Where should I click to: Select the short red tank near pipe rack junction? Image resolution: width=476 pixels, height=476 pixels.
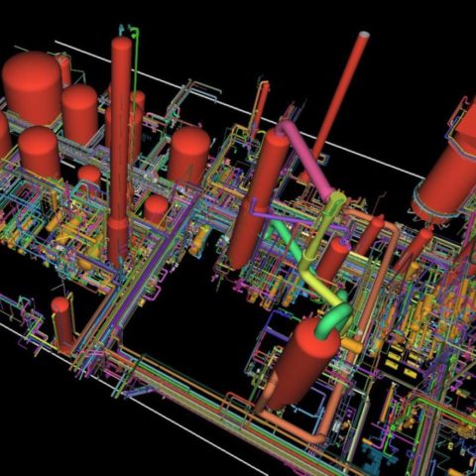[x=156, y=209]
